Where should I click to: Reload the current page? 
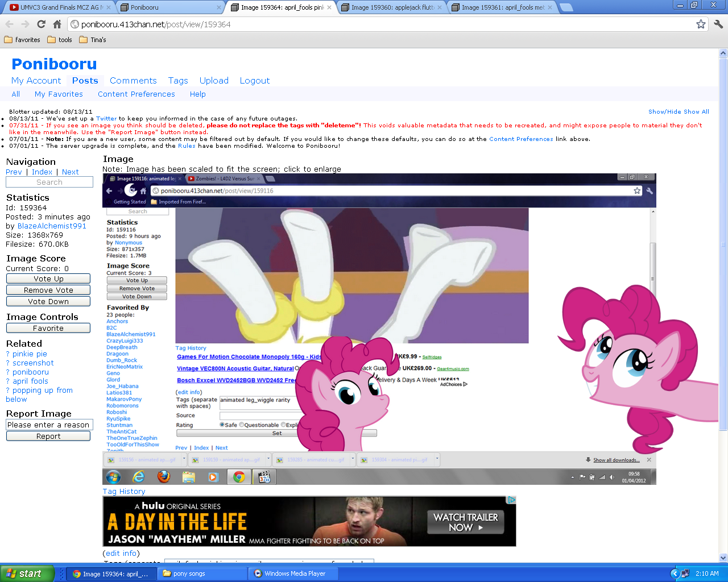coord(41,24)
